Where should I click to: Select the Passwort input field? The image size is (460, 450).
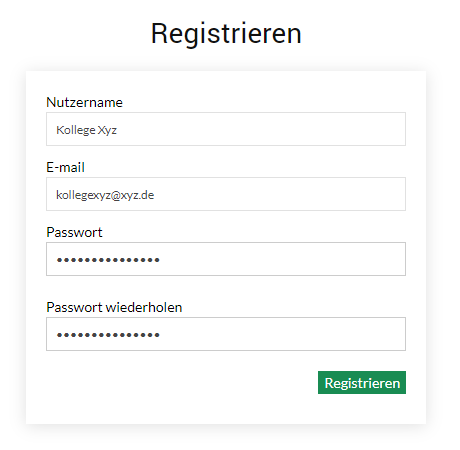[x=226, y=259]
